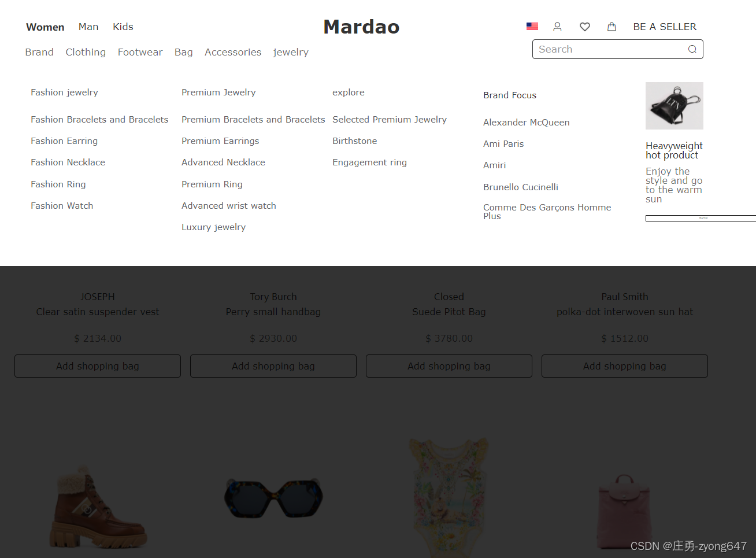The width and height of the screenshot is (756, 558).
Task: Open Fashion jewelry category heading
Action: (x=64, y=93)
